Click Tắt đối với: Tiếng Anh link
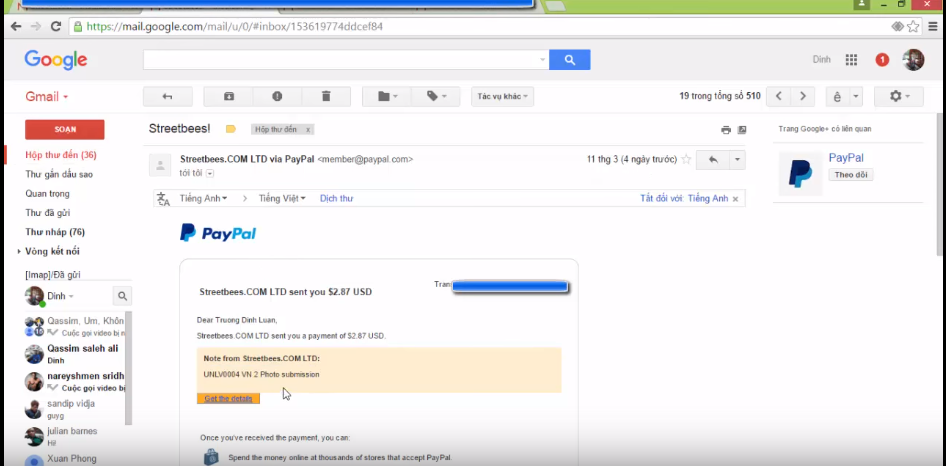The image size is (946, 466). coord(684,198)
